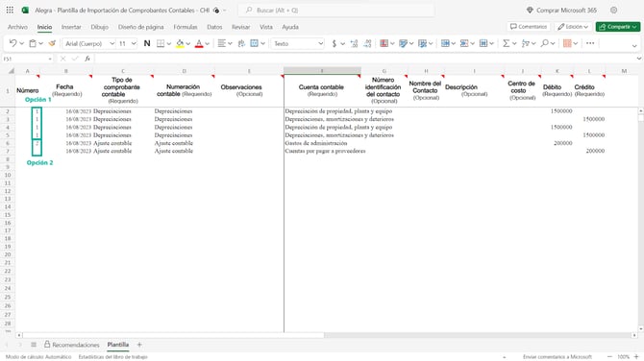Click the Compartir button
The width and height of the screenshot is (644, 361).
click(x=618, y=27)
